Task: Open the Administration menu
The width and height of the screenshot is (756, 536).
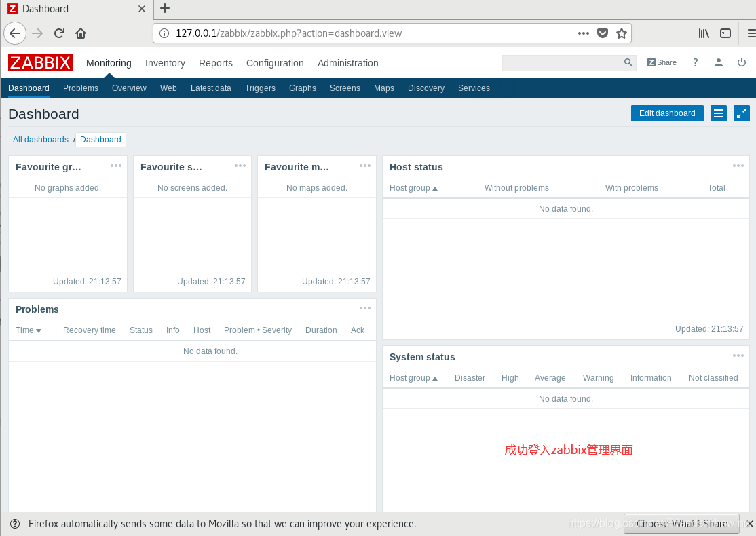Action: tap(347, 63)
